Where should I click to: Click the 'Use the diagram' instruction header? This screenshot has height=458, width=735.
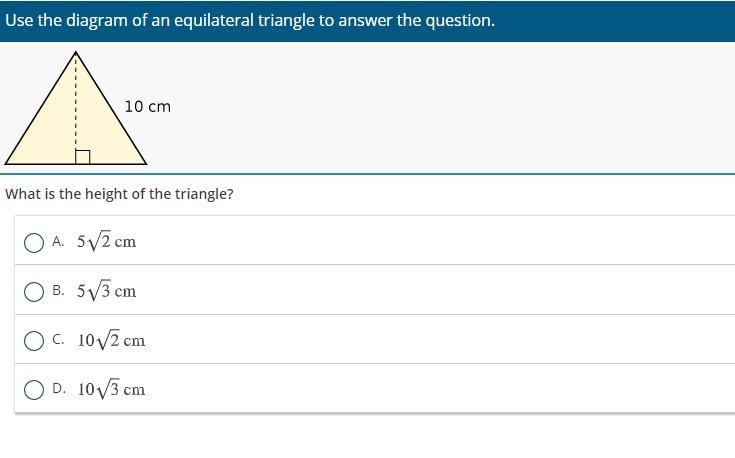pyautogui.click(x=250, y=21)
